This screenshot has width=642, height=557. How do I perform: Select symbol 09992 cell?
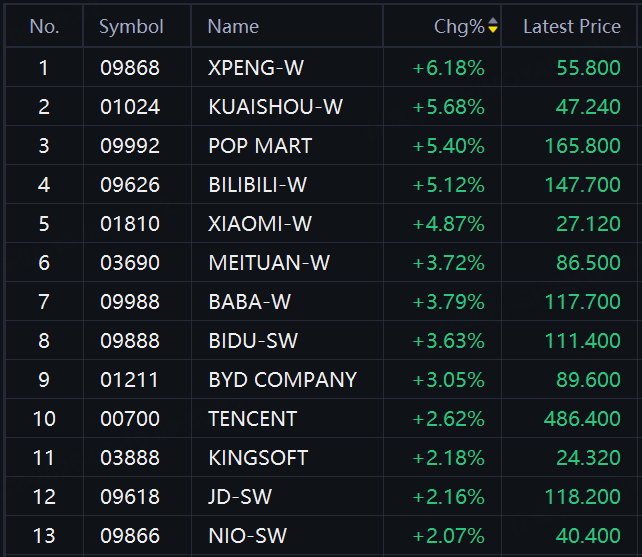[x=130, y=146]
